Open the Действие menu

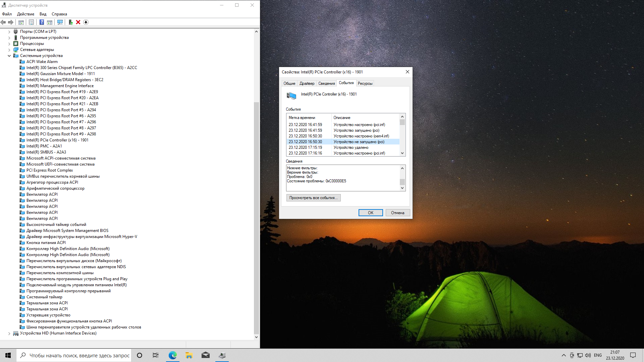pyautogui.click(x=25, y=14)
